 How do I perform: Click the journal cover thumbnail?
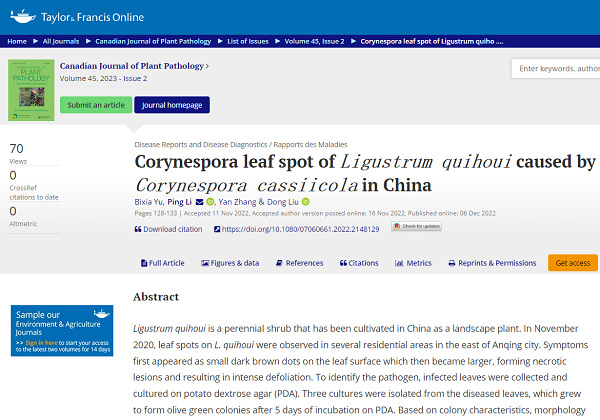pyautogui.click(x=31, y=90)
